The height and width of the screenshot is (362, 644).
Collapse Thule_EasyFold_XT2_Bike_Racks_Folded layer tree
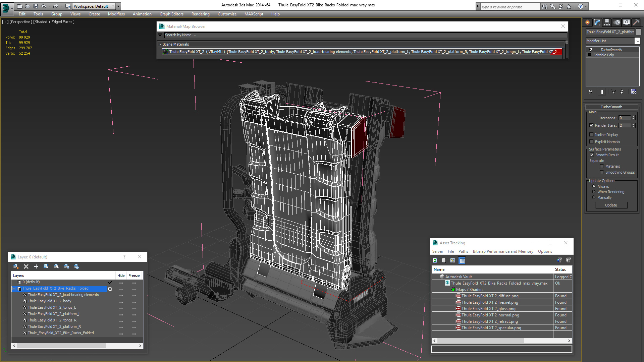[x=14, y=289]
